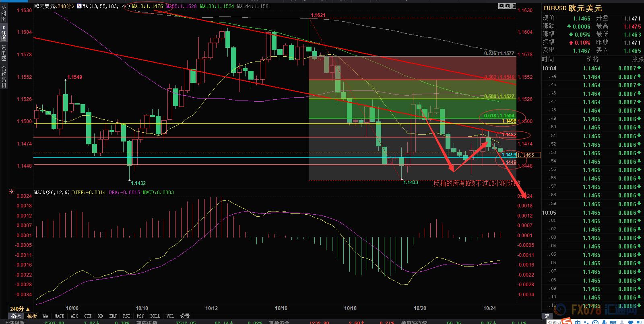Click the 卖出 value 1.1467
The height and width of the screenshot is (324, 644).
tap(582, 51)
